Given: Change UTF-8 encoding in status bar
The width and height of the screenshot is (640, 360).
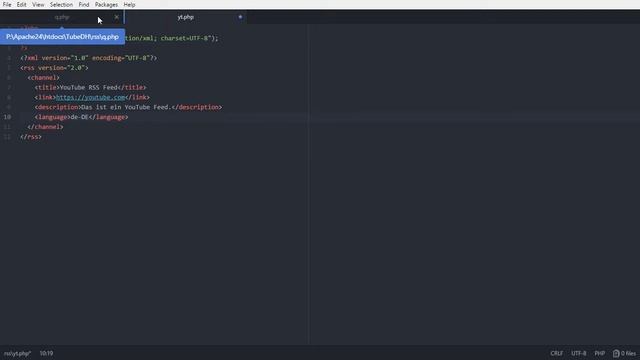Looking at the screenshot, I should [578, 353].
